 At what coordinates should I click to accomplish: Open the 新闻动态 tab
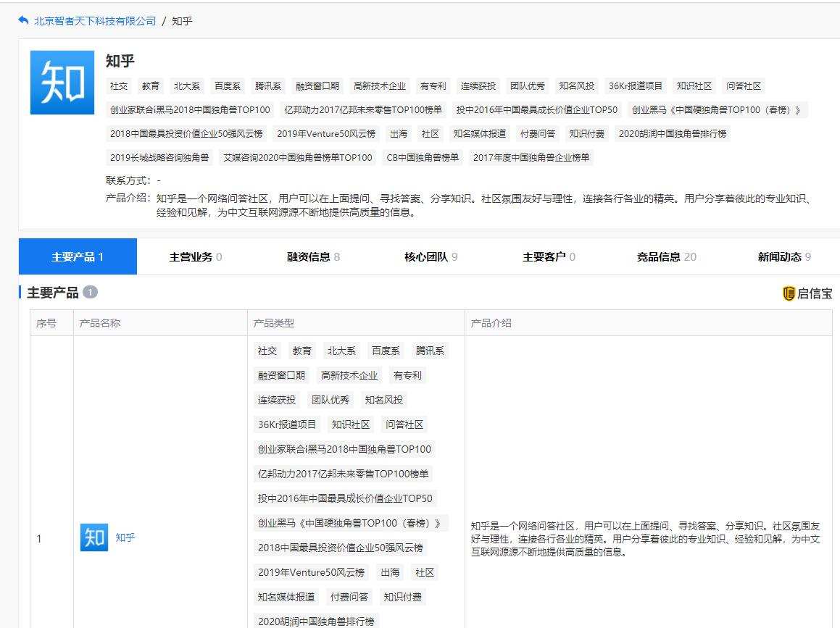click(x=784, y=256)
